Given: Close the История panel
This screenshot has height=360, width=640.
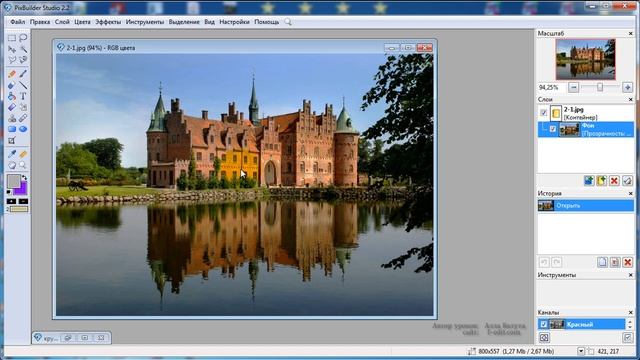Looking at the screenshot, I should click(x=630, y=193).
